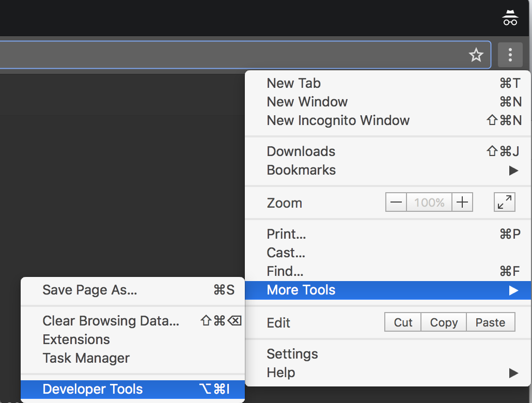532x403 pixels.
Task: Copy selection with the Copy button
Action: coord(443,322)
